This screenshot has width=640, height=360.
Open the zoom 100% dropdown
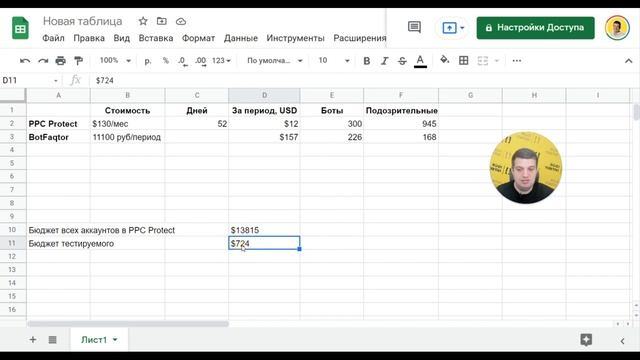[x=115, y=61]
